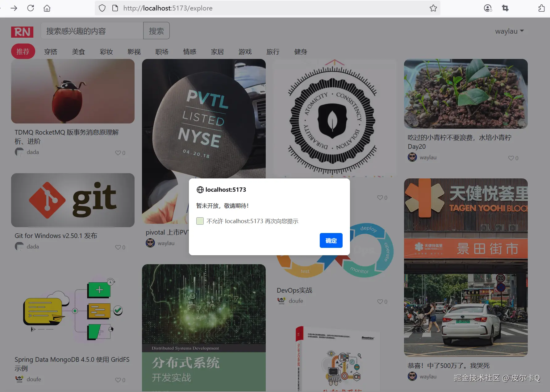This screenshot has height=392, width=550.
Task: Switch to the 美食 category tab
Action: pyautogui.click(x=78, y=52)
